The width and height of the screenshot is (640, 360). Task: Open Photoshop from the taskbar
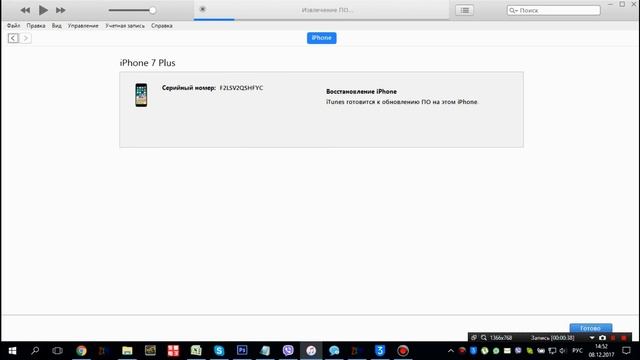pyautogui.click(x=242, y=351)
